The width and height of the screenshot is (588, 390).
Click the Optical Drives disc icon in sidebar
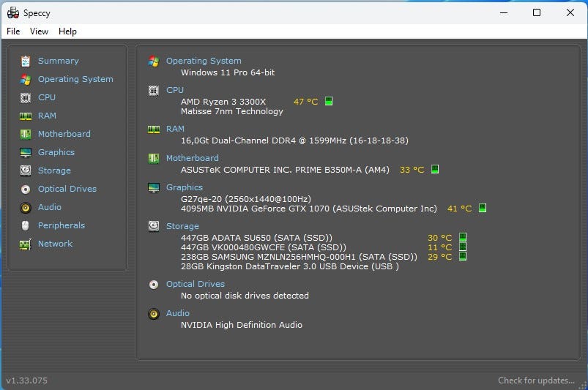click(26, 190)
